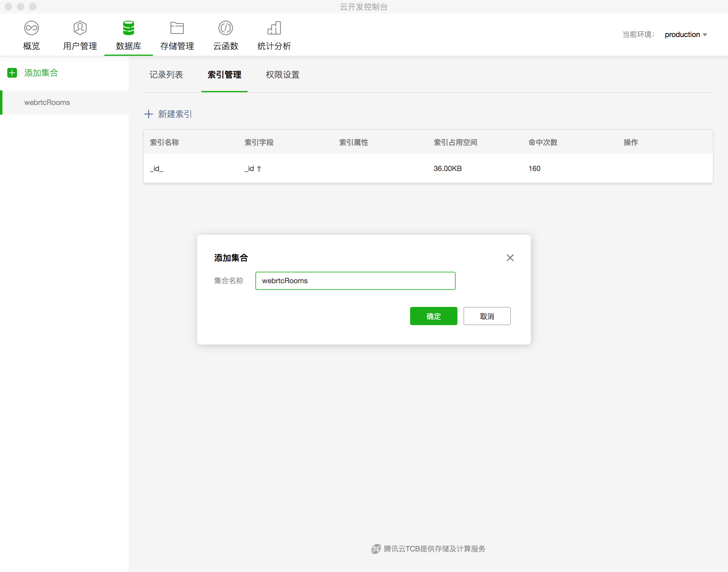Click the up-arrow sort icon next to _id
Screen dimensions: 728x572
(x=259, y=169)
